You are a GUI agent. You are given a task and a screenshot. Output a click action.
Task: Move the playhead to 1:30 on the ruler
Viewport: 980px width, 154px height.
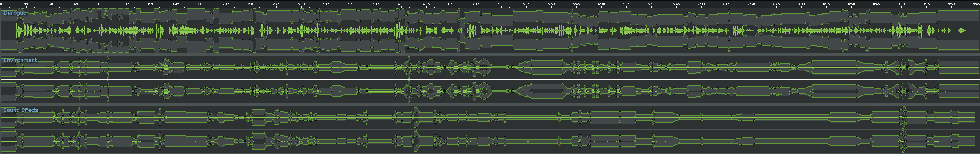click(151, 4)
